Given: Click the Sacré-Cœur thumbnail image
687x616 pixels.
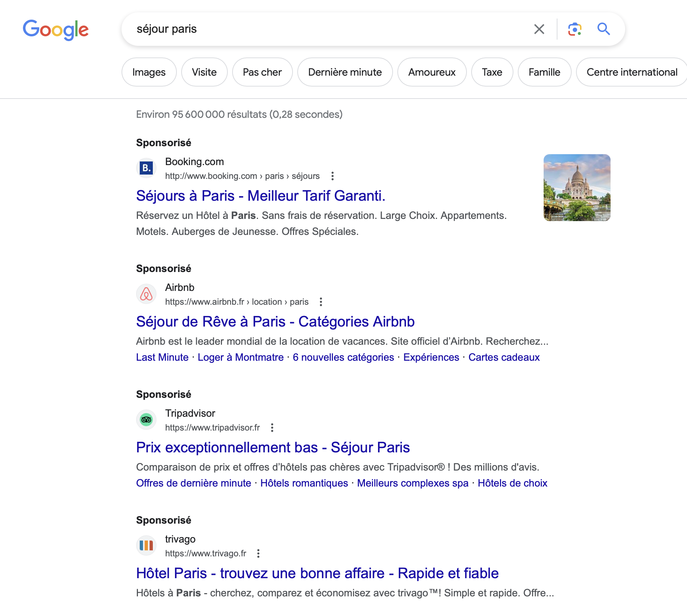Looking at the screenshot, I should click(577, 188).
